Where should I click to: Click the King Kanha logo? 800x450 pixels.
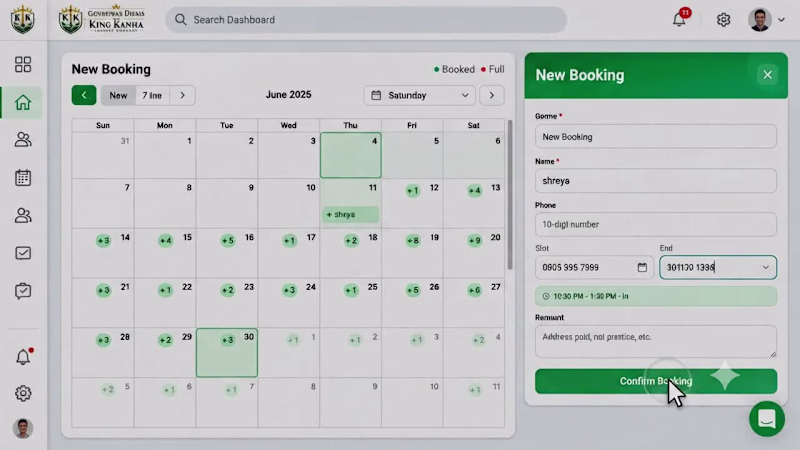(102, 19)
